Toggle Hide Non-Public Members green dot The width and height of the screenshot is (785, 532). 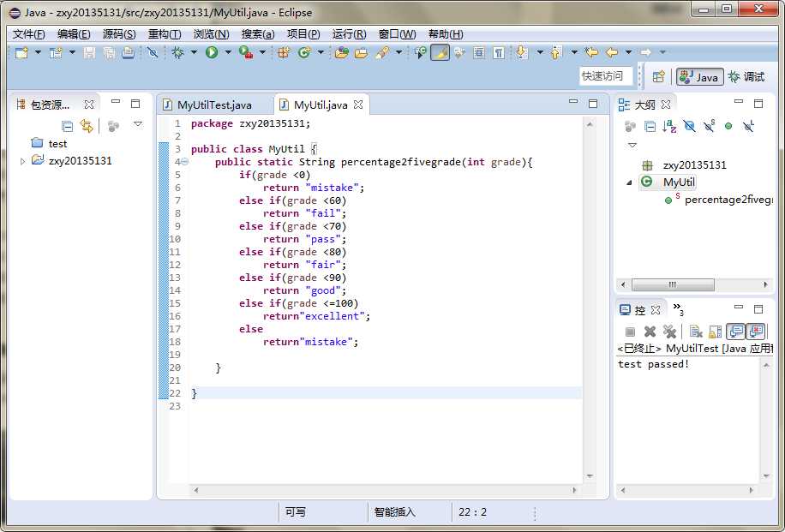pyautogui.click(x=728, y=126)
